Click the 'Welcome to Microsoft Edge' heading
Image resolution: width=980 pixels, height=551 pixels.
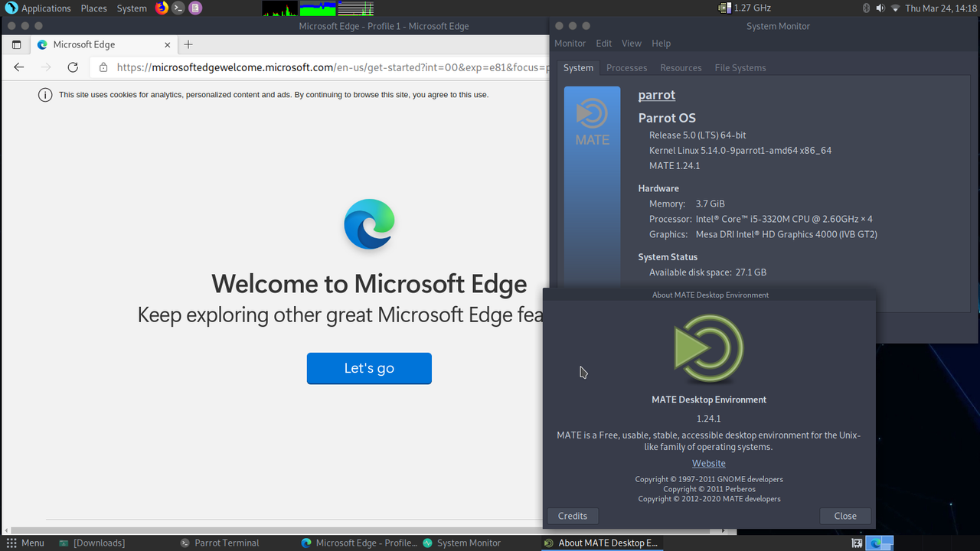369,284
